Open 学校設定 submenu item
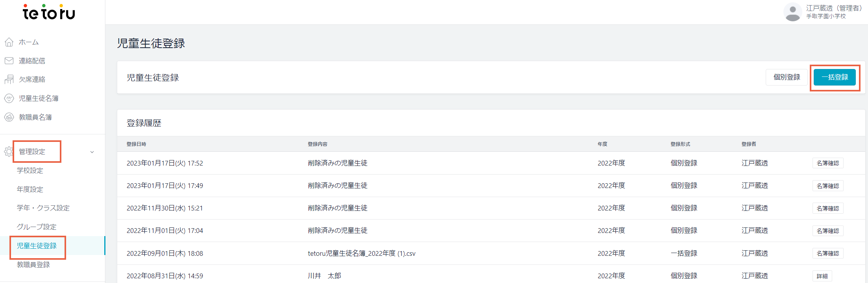 30,170
